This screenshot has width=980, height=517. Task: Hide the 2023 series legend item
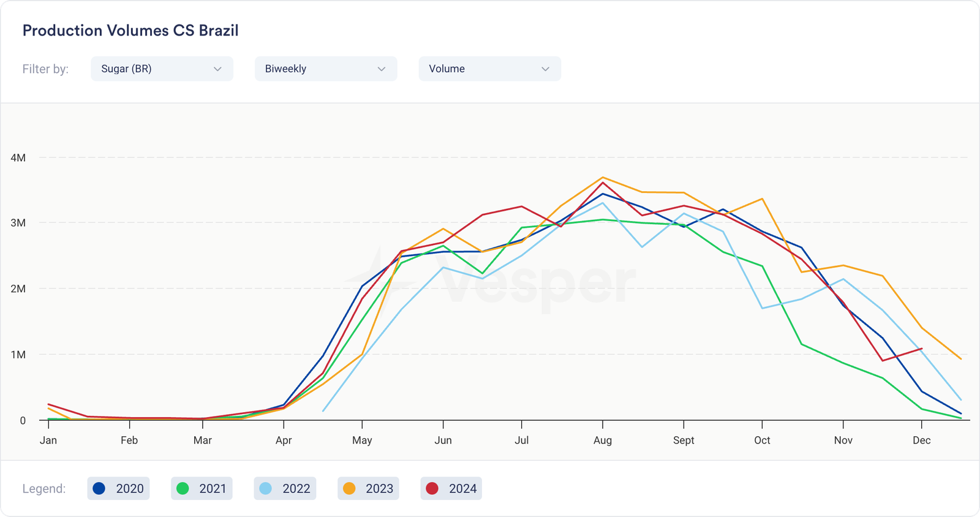point(368,488)
